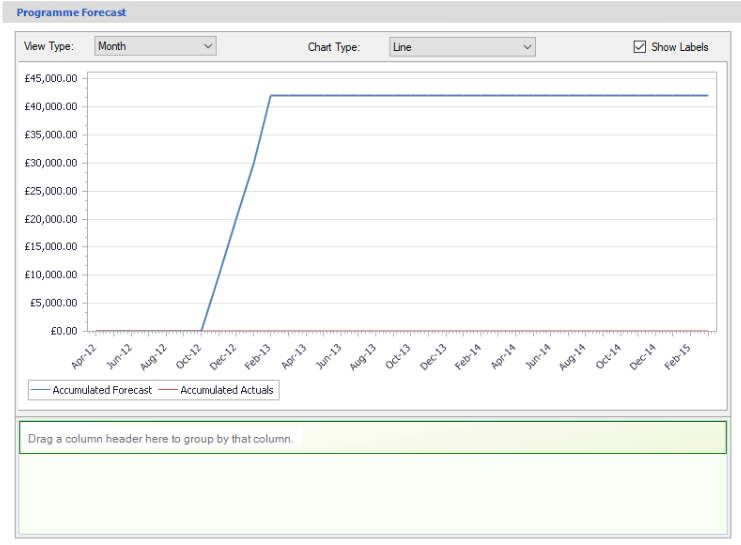Click the empty grid area below the group panel
Screen dimensions: 741x545
coord(372,493)
